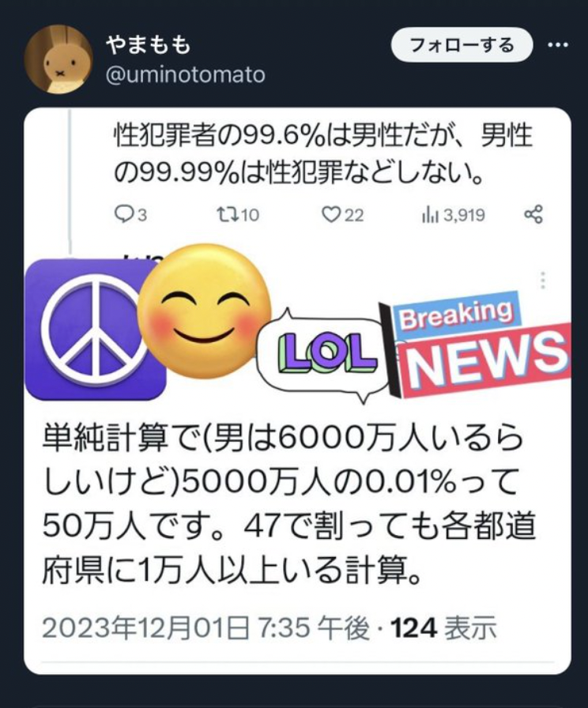Open the @uminotomato profile handle
Viewport: 588px width, 708px height.
185,74
